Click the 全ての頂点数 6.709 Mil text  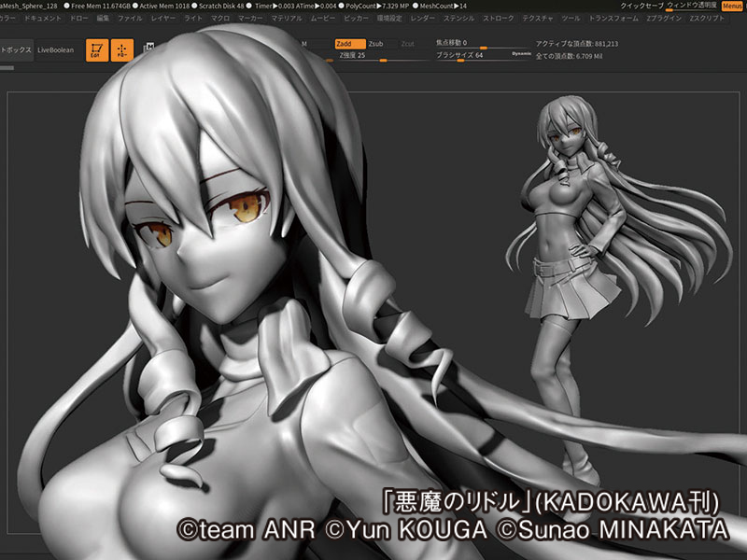(x=569, y=56)
